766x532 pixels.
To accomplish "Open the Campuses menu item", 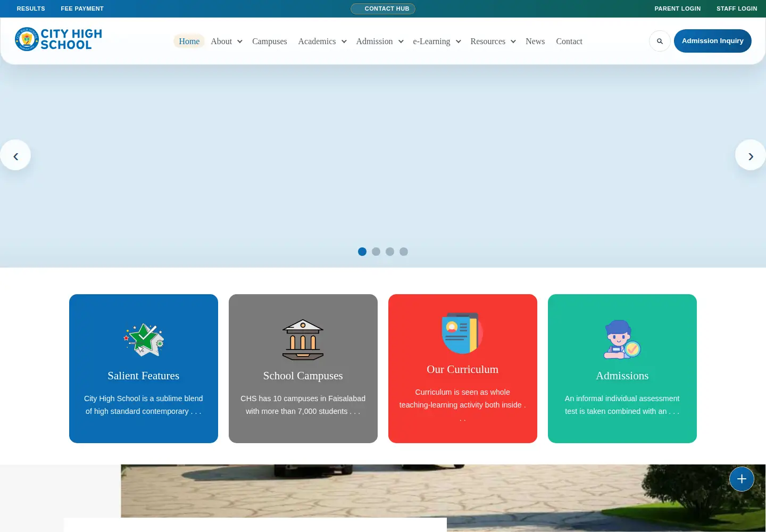I will click(x=270, y=41).
